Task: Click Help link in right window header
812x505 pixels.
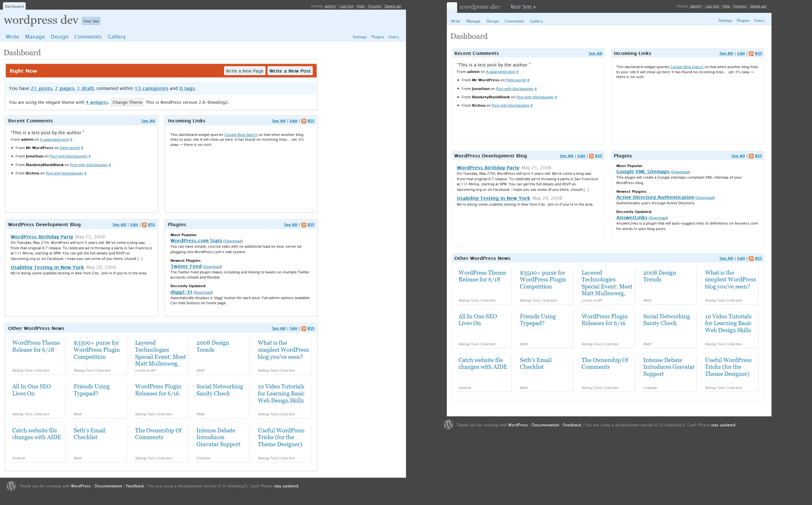Action: coord(726,6)
